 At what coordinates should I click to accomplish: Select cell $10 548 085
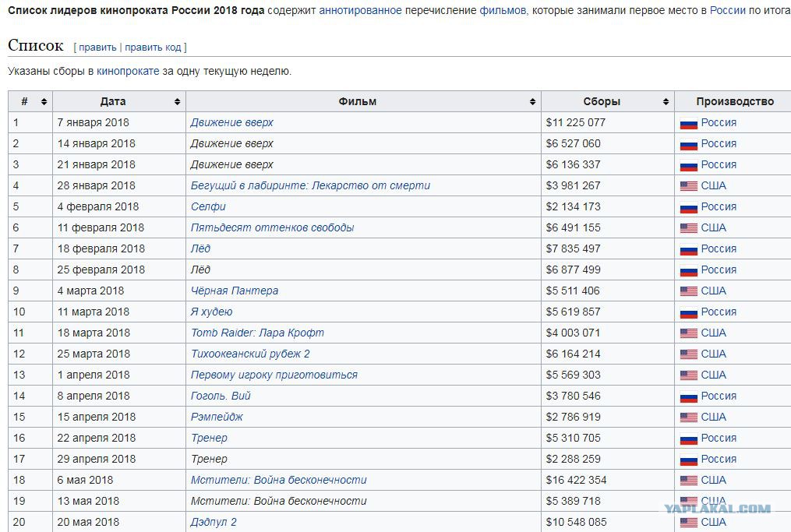(607, 522)
